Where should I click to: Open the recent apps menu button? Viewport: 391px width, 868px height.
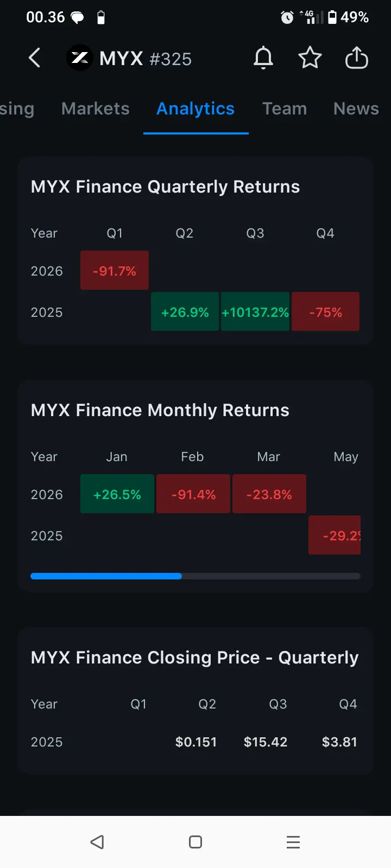[x=293, y=842]
